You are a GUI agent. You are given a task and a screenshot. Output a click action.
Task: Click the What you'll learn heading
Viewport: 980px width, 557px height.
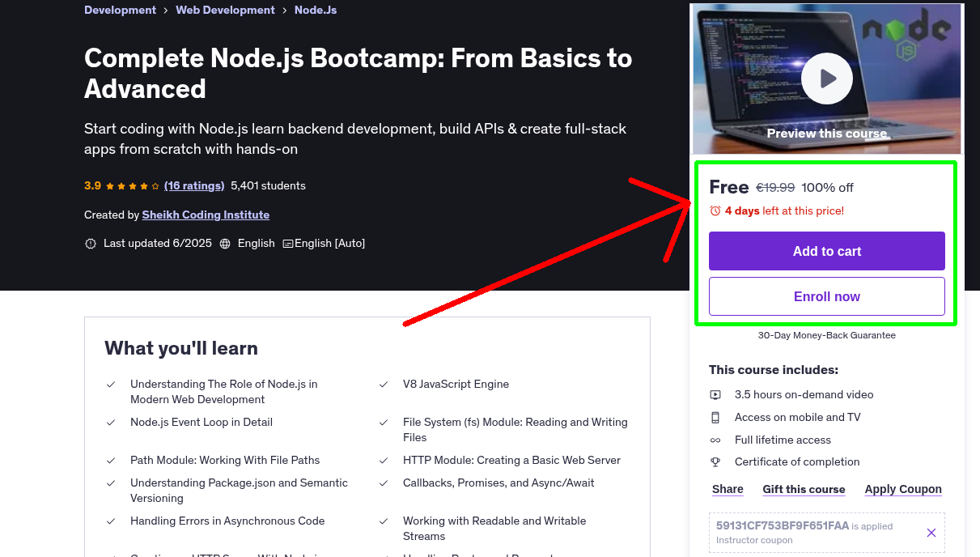[x=181, y=348]
